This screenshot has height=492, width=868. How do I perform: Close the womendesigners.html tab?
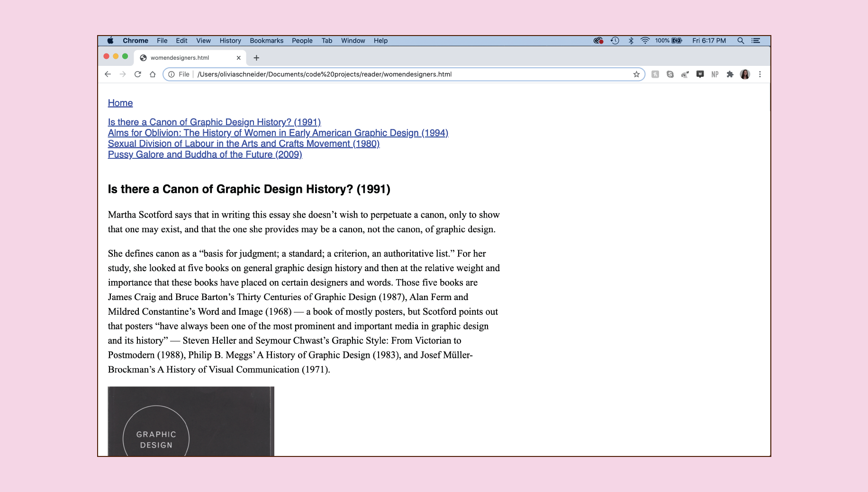click(x=238, y=58)
